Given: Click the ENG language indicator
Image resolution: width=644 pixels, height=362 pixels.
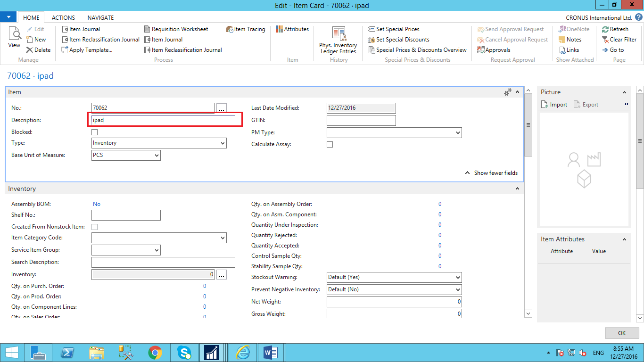Looking at the screenshot, I should (598, 353).
